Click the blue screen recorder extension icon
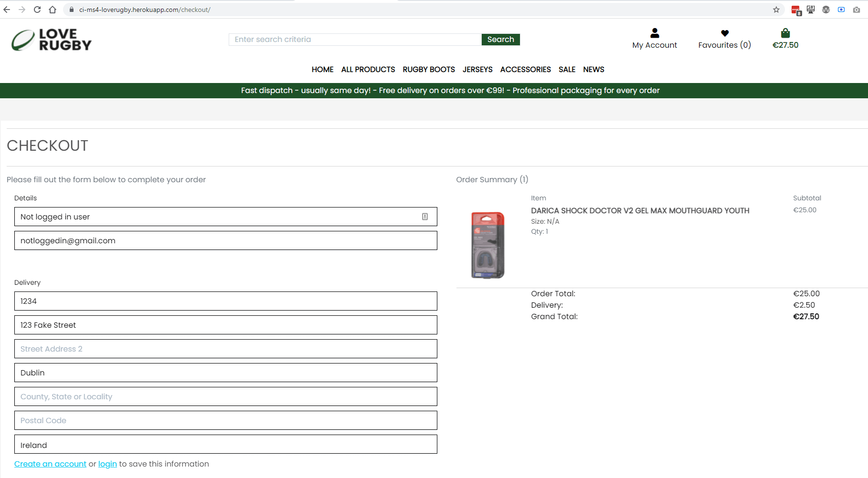868x478 pixels. 841,10
